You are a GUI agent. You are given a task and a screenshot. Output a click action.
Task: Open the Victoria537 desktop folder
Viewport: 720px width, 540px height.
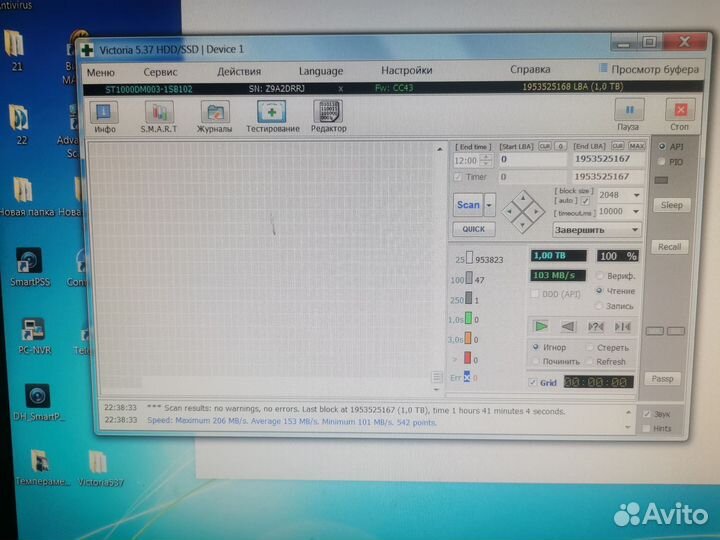[x=100, y=468]
